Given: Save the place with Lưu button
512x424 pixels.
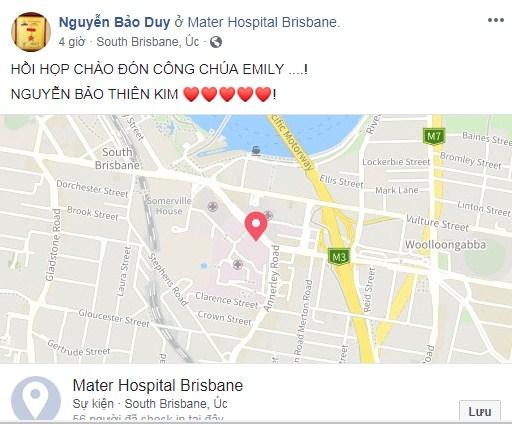Looking at the screenshot, I should pyautogui.click(x=480, y=411).
